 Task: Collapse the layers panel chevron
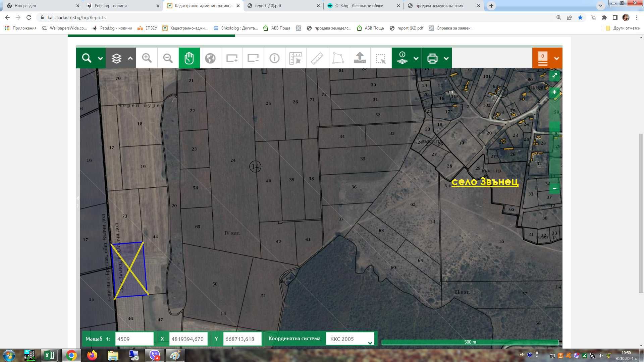130,58
